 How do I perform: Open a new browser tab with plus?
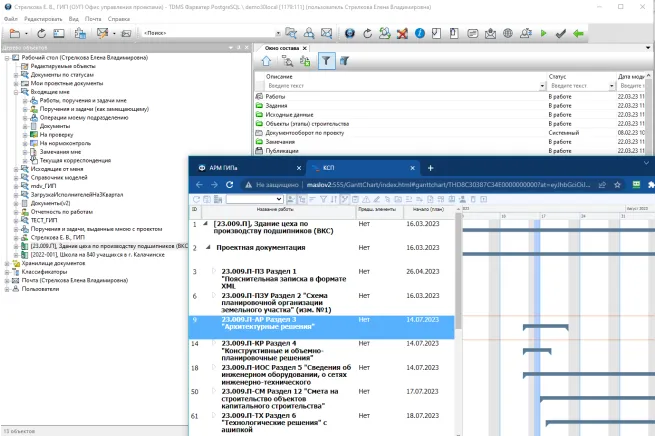430,167
